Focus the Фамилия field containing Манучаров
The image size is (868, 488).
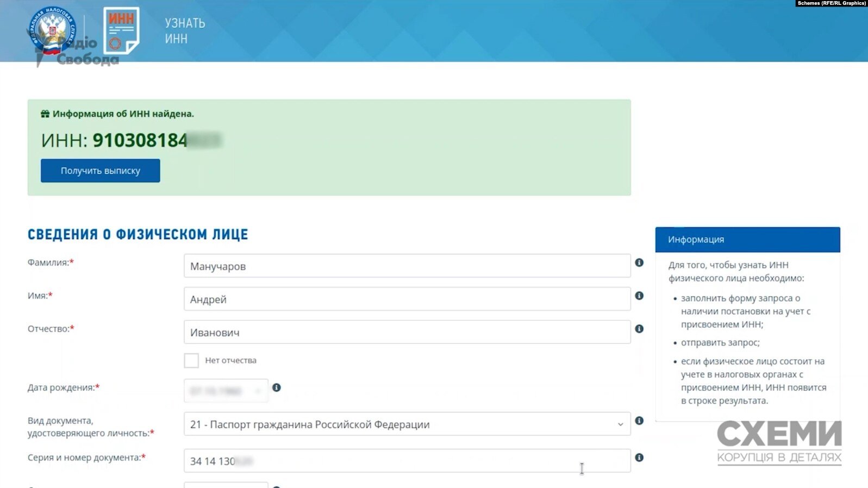pos(407,266)
